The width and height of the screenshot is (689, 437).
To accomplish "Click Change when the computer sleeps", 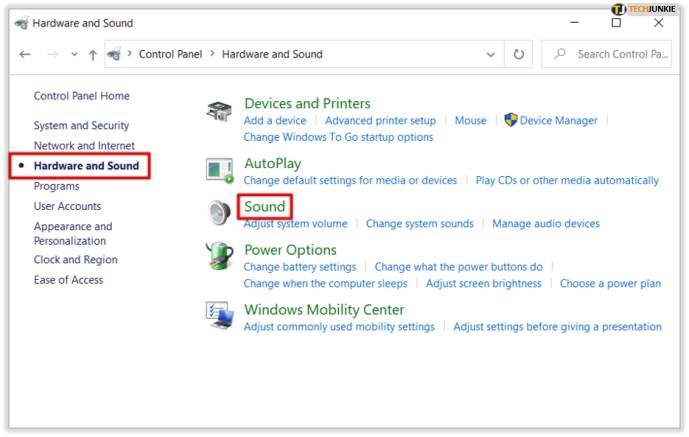I will 326,283.
